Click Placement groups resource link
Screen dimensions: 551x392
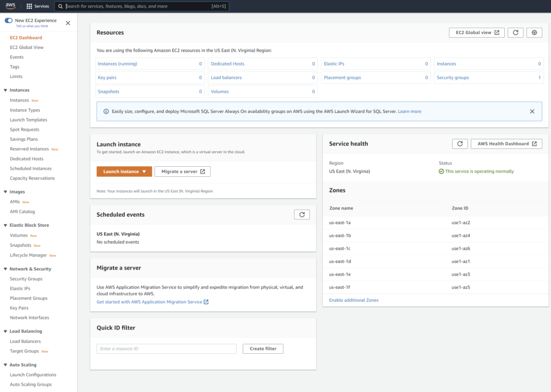(x=342, y=77)
